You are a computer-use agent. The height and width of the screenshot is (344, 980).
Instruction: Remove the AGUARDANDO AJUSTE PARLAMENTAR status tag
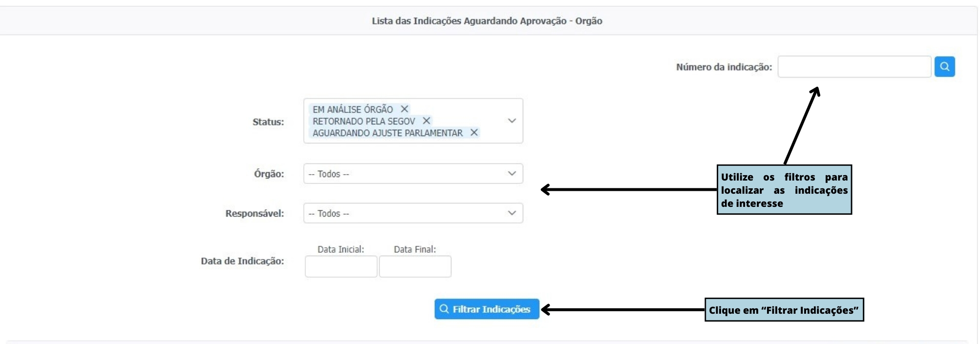474,132
